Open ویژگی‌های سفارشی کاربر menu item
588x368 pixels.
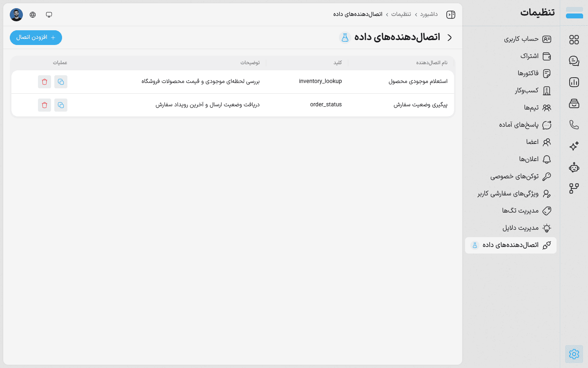(x=511, y=193)
